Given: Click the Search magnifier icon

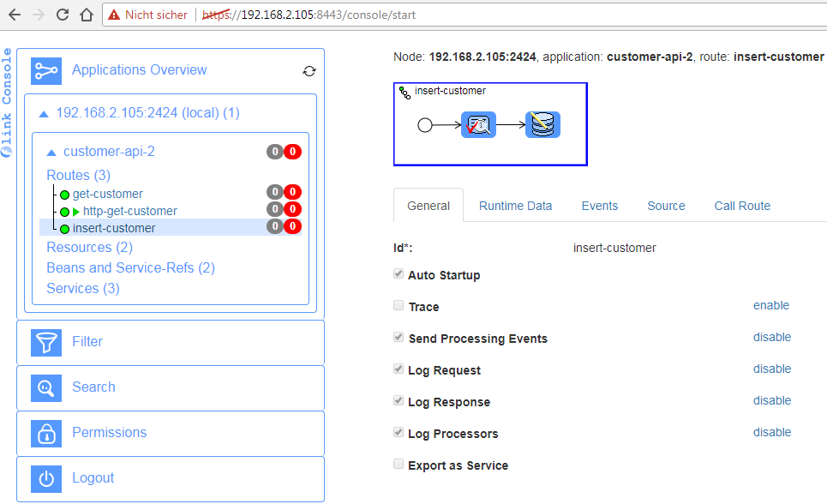Looking at the screenshot, I should [x=46, y=387].
